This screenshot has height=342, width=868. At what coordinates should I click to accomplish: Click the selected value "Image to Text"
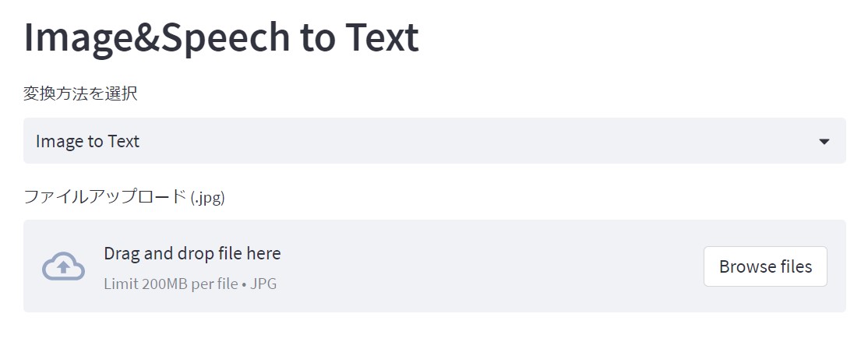pyautogui.click(x=87, y=141)
